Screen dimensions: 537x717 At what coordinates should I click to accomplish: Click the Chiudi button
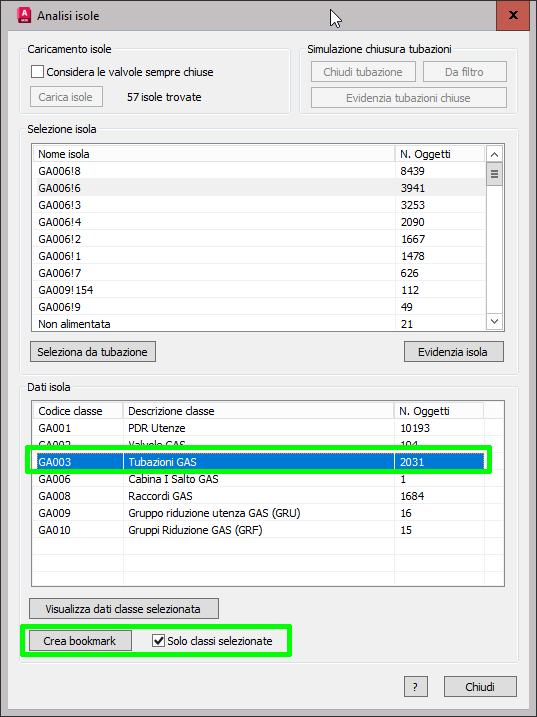tap(480, 687)
